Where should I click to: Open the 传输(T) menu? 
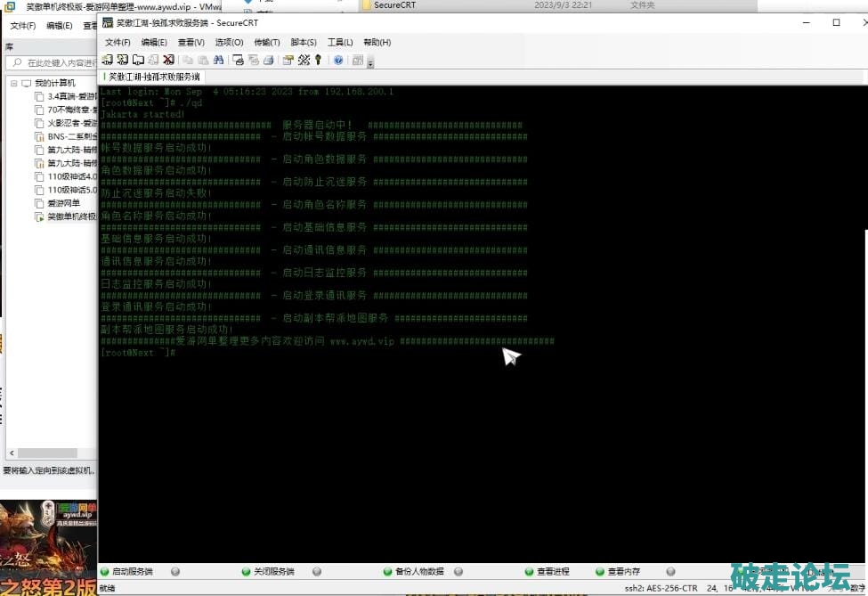click(x=267, y=42)
